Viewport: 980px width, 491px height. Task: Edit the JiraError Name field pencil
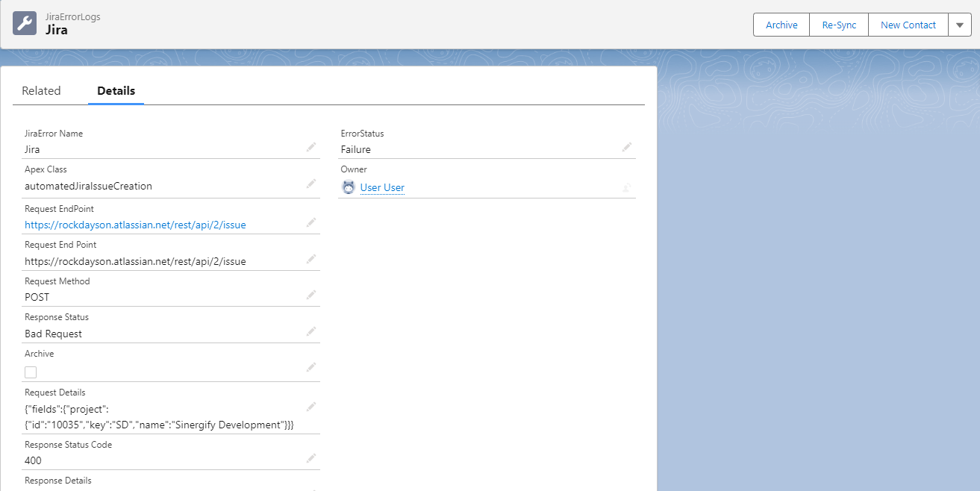(x=311, y=148)
